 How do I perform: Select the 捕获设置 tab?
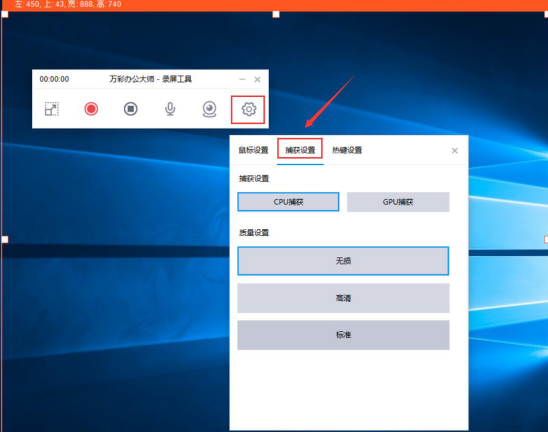click(x=300, y=150)
